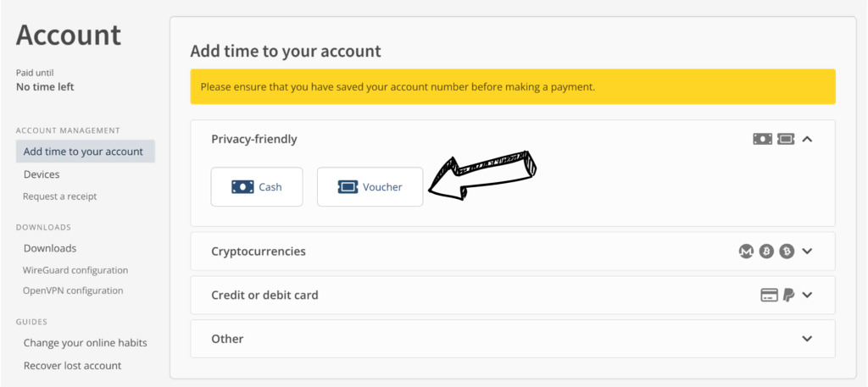The width and height of the screenshot is (868, 387).
Task: Click the Bitcoin icon beside the Monero icon
Action: (x=766, y=252)
